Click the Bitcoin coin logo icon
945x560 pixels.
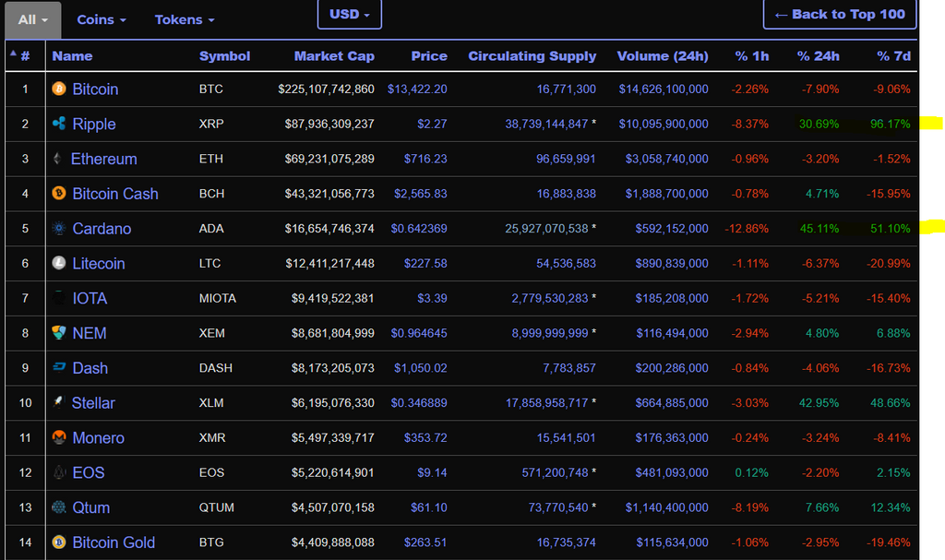pyautogui.click(x=58, y=89)
